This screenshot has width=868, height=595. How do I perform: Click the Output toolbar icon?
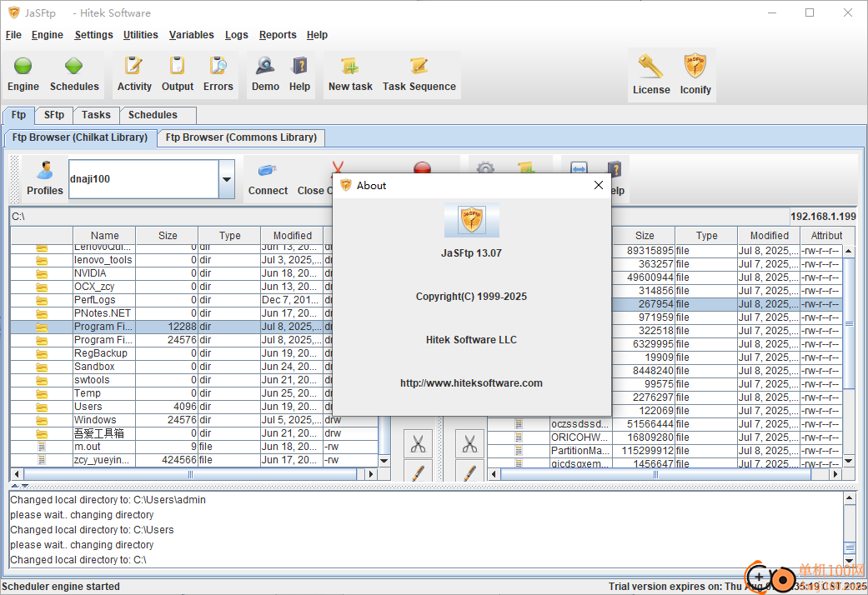(177, 67)
